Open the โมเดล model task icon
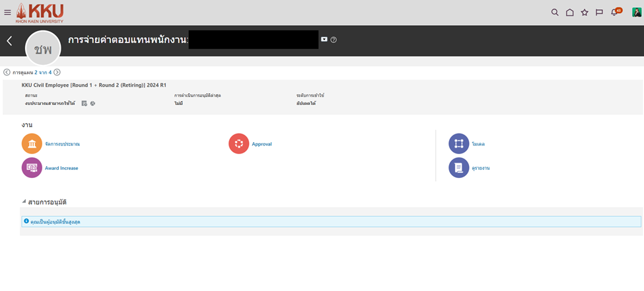 [458, 144]
